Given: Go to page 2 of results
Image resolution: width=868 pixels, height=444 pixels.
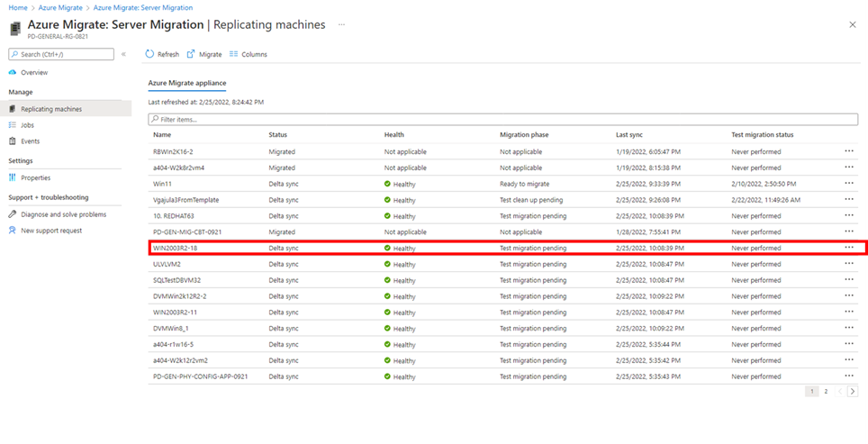Looking at the screenshot, I should tap(826, 392).
